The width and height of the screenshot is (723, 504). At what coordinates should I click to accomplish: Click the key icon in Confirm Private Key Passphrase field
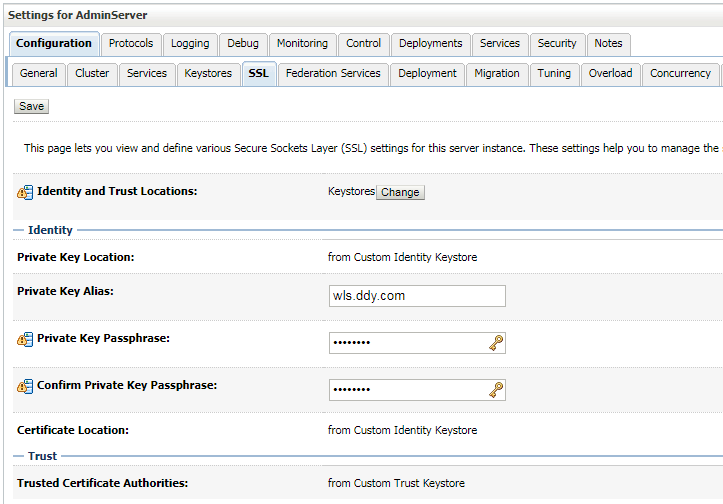point(496,390)
